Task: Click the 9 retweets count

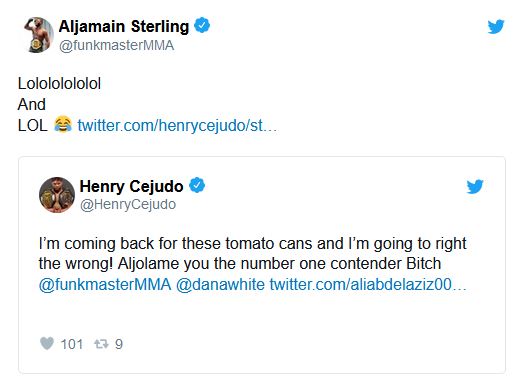Action: [x=119, y=344]
